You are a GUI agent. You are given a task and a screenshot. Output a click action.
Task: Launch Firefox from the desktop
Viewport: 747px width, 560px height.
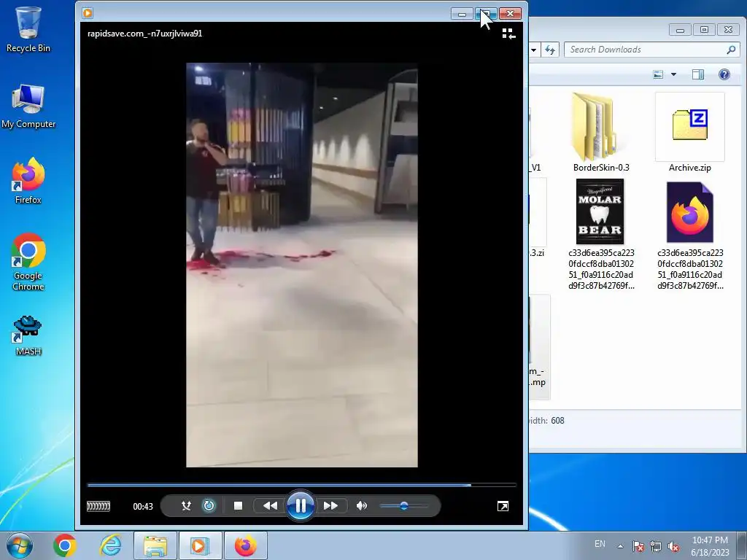[28, 181]
